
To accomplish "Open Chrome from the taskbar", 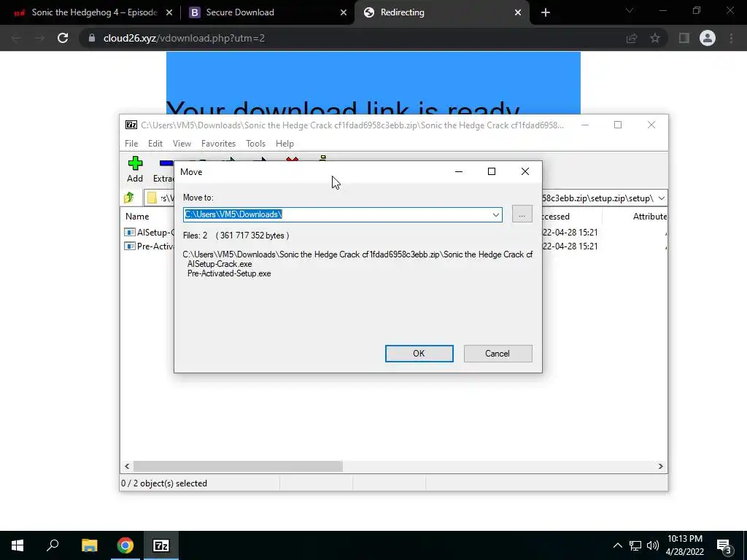I will [125, 545].
